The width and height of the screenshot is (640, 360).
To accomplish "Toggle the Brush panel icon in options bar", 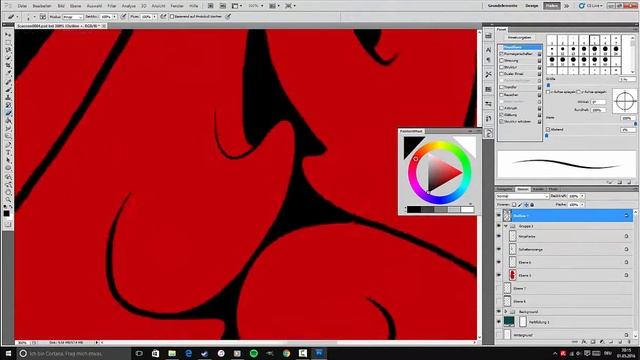I will 42,17.
